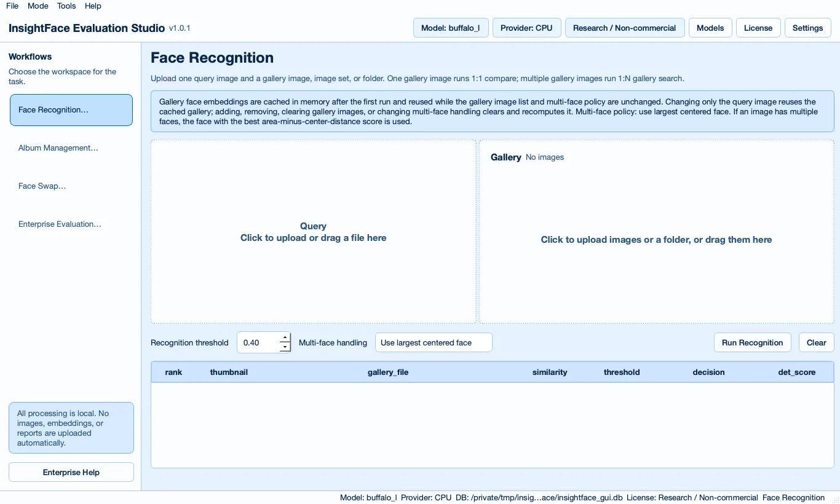Click the InsightFace Evaluation Studio title
Screen dimensions: 840x504
coord(87,28)
